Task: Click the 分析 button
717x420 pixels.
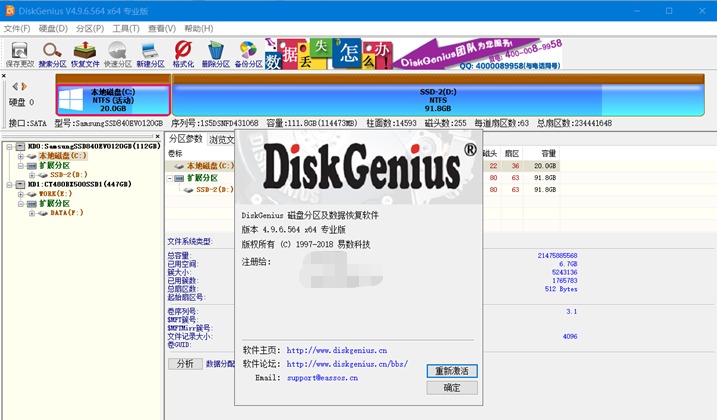Action: 185,364
